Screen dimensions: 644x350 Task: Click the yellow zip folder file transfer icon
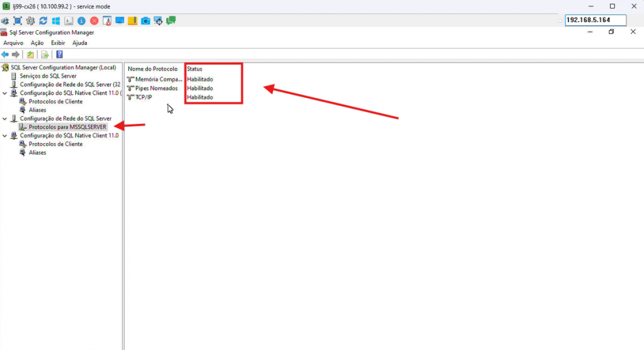pyautogui.click(x=132, y=21)
